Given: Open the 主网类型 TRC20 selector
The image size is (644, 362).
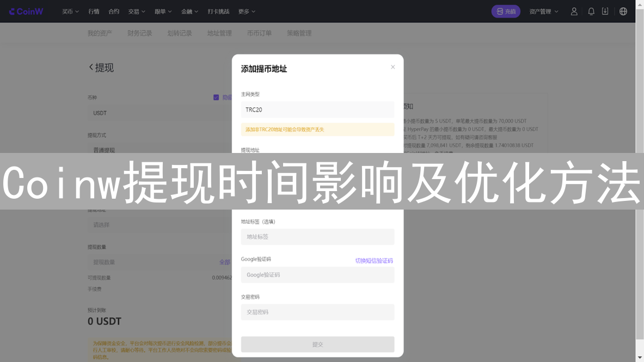Looking at the screenshot, I should coord(317,110).
